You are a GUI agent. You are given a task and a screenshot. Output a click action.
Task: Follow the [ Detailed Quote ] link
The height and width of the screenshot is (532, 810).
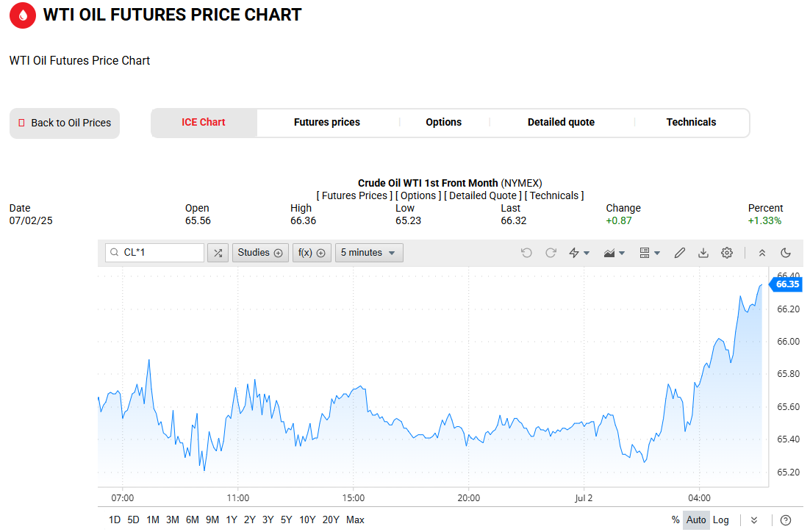click(x=482, y=195)
